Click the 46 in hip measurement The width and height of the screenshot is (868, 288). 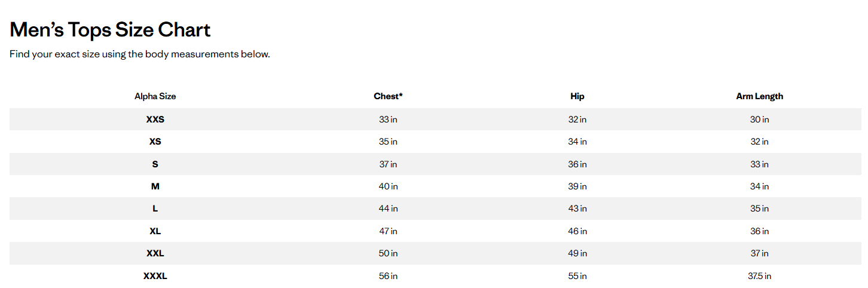(577, 231)
